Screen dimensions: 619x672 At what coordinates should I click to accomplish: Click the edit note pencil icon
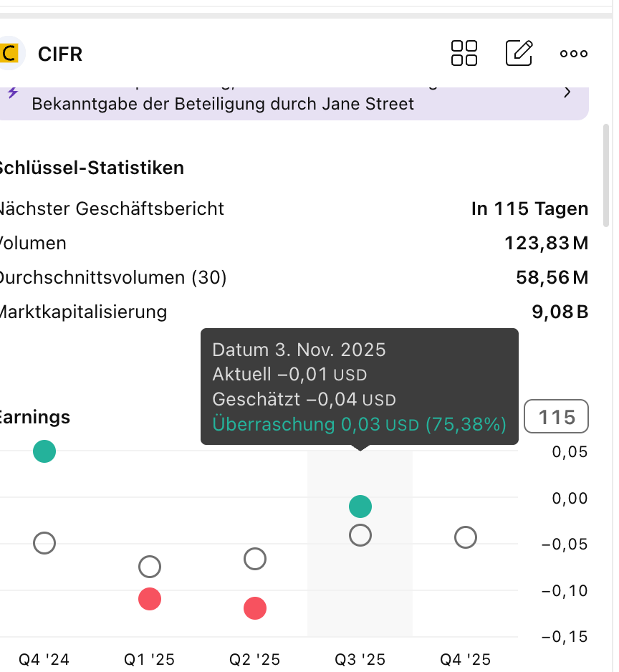tap(519, 53)
